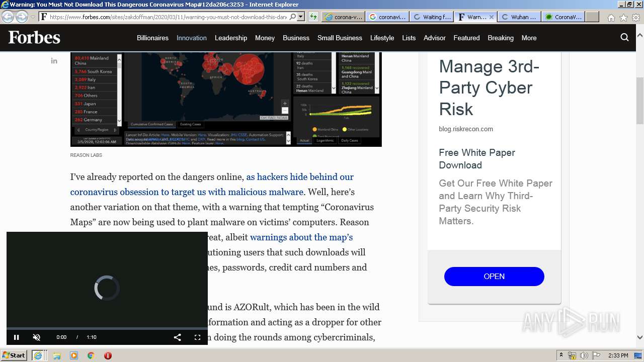
Task: Click 'Free White Paper Download' ad text
Action: pyautogui.click(x=477, y=159)
